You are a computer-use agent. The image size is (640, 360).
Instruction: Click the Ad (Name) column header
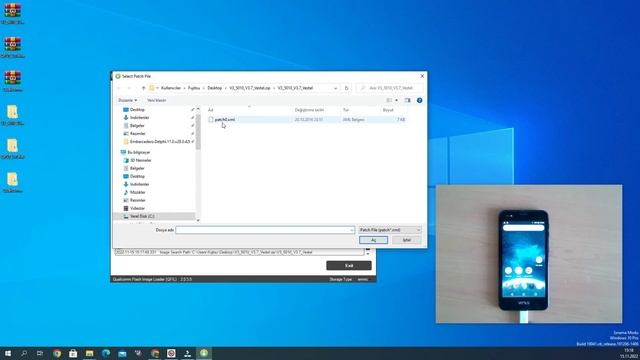pyautogui.click(x=211, y=110)
